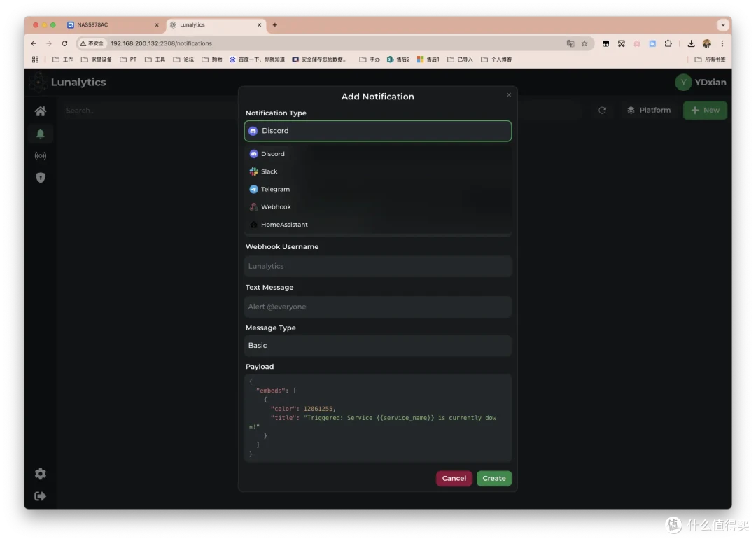
Task: Choose Discord from the option list
Action: coord(377,154)
